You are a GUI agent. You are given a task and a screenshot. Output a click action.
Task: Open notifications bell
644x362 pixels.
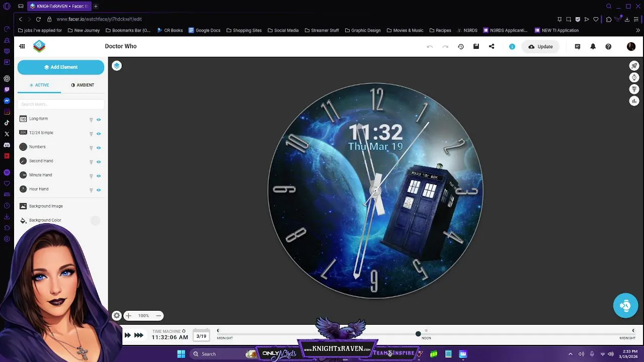tap(593, 47)
